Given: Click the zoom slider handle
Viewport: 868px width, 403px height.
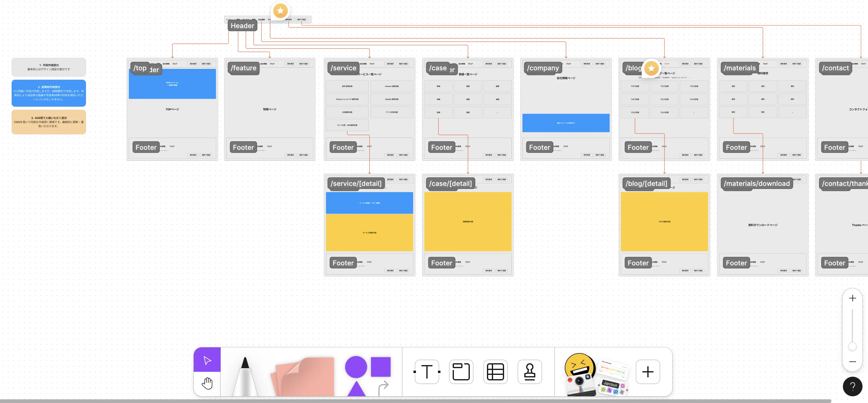Looking at the screenshot, I should point(852,346).
